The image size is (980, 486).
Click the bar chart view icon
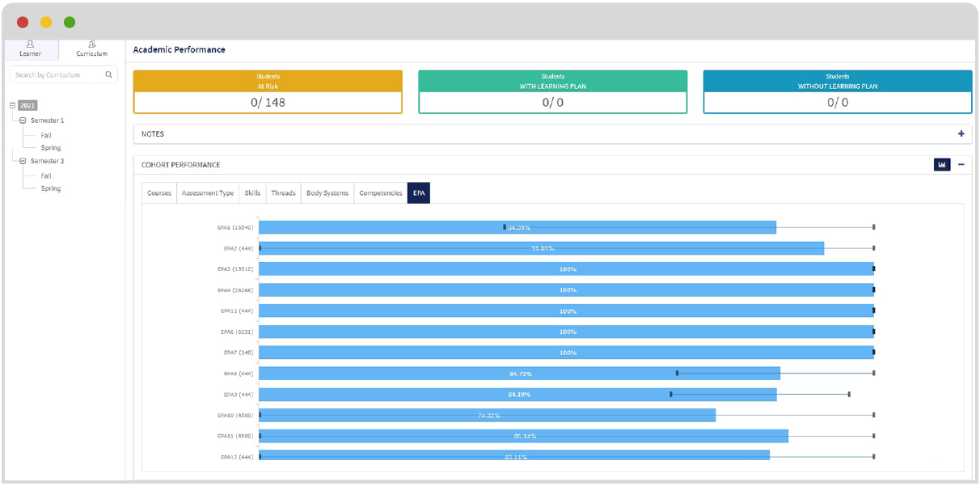point(942,165)
